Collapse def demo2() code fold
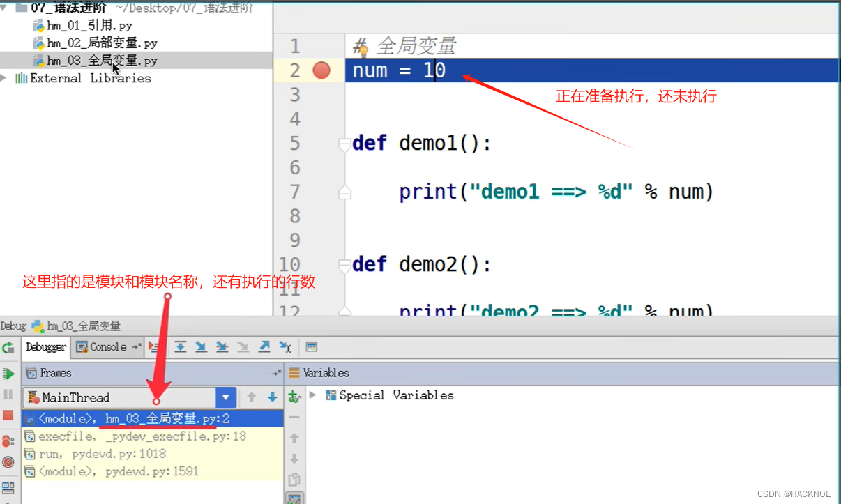 344,266
